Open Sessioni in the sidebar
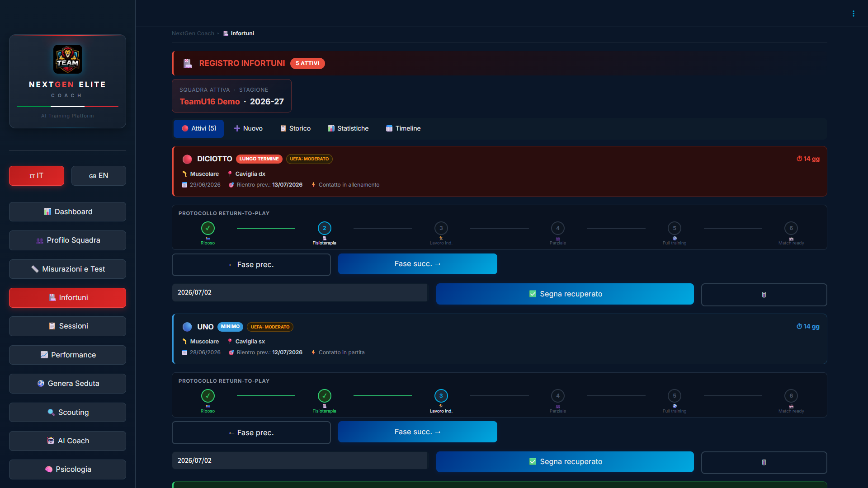 pyautogui.click(x=68, y=326)
